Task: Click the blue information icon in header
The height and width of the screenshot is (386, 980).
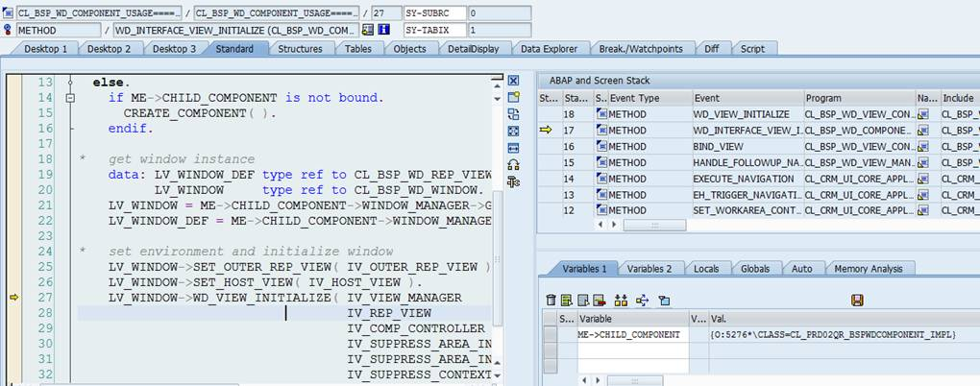Action: pos(383,30)
